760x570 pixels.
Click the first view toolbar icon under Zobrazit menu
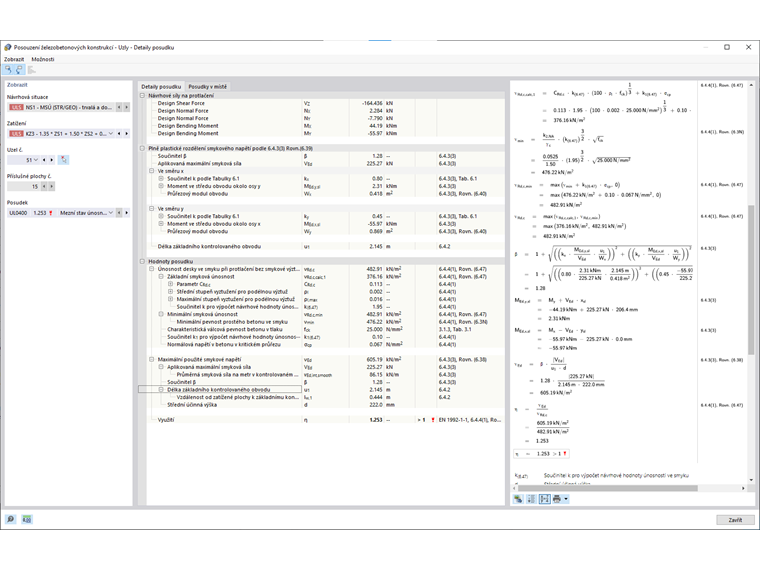pos(8,70)
